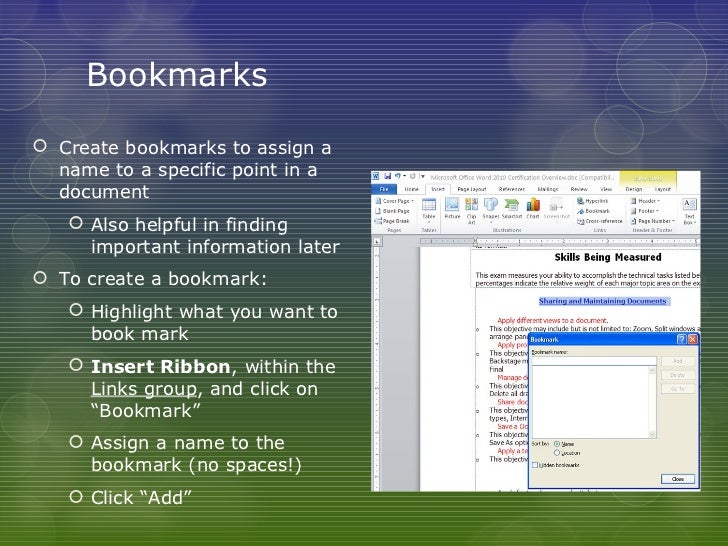Select the 'Location' sort radio button
The image size is (728, 546).
pos(557,453)
